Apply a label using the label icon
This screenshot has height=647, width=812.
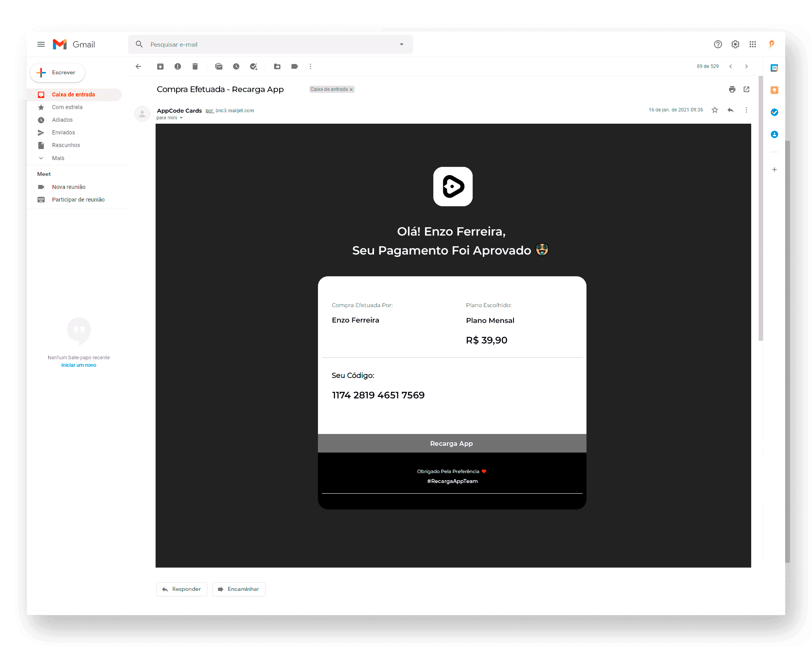click(x=295, y=66)
